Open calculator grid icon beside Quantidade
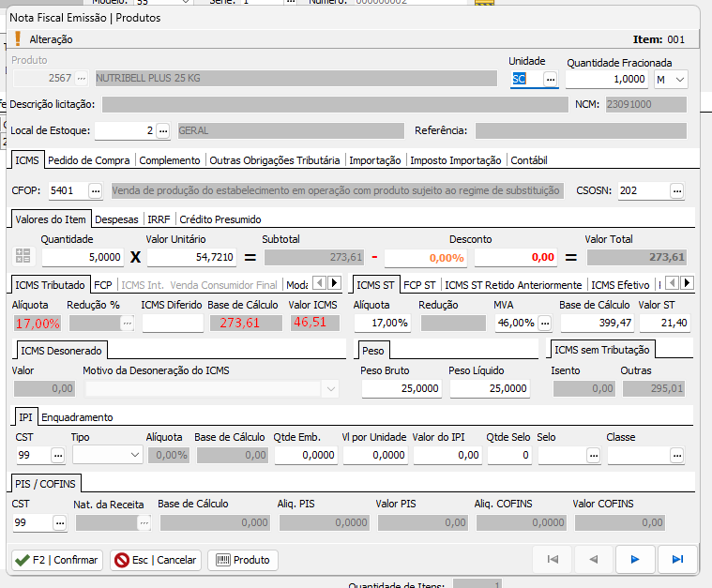Screen dimensions: 712x588 (24, 257)
